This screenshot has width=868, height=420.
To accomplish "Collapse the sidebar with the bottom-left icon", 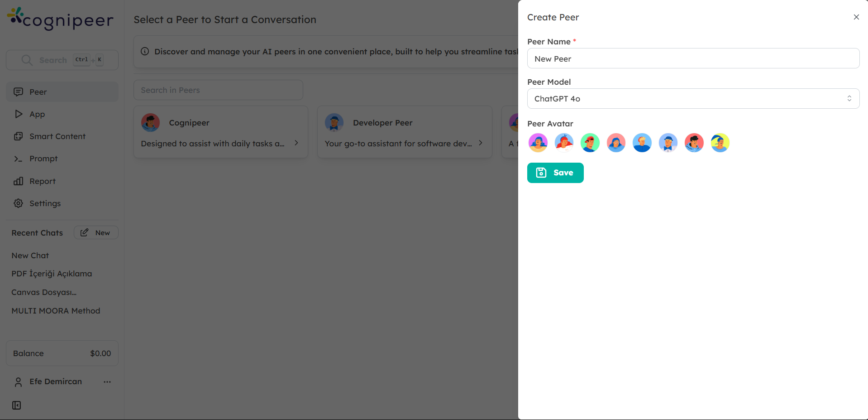I will [16, 405].
